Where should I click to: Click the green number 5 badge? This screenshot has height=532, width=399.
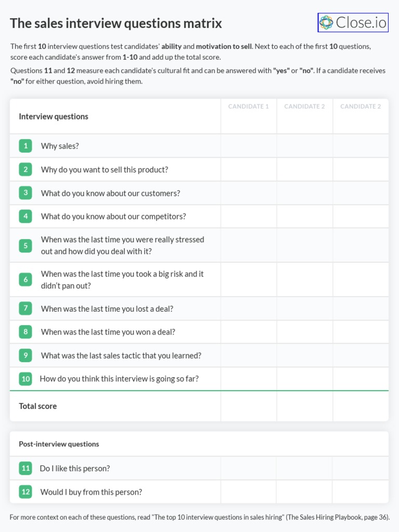(x=25, y=245)
